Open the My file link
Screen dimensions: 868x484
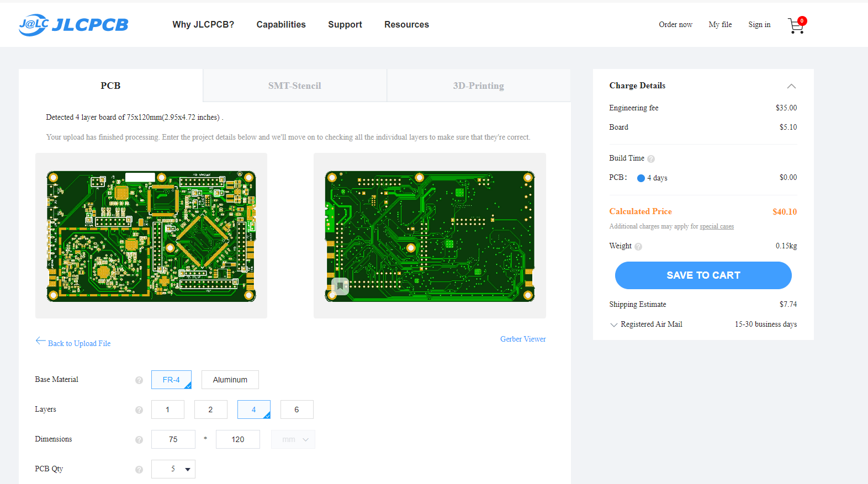720,24
